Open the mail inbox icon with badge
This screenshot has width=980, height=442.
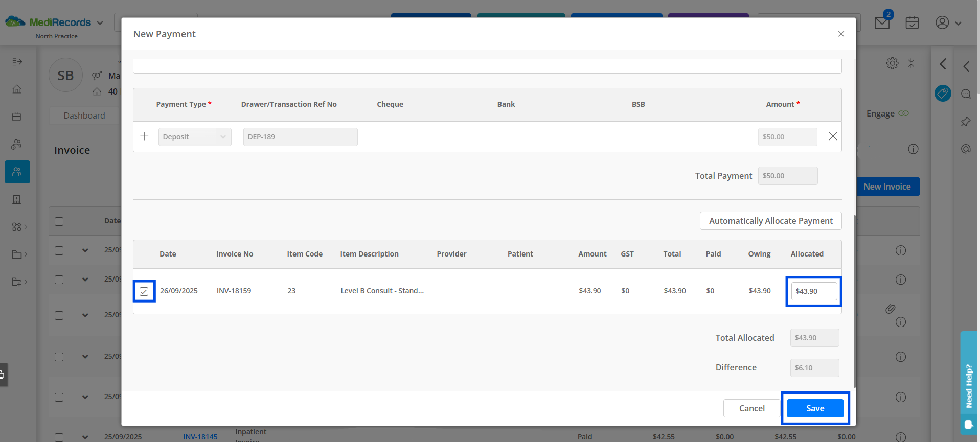883,22
